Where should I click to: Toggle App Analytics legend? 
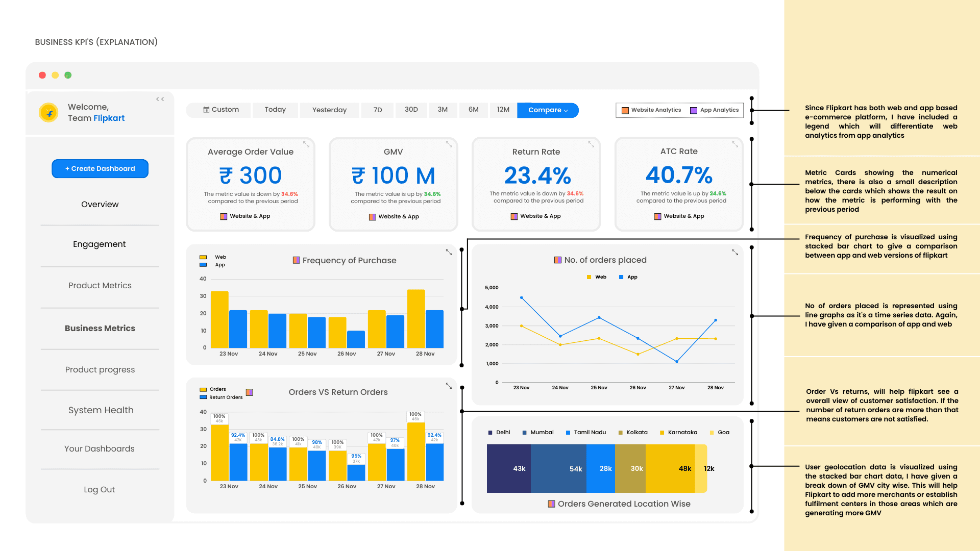pos(714,110)
